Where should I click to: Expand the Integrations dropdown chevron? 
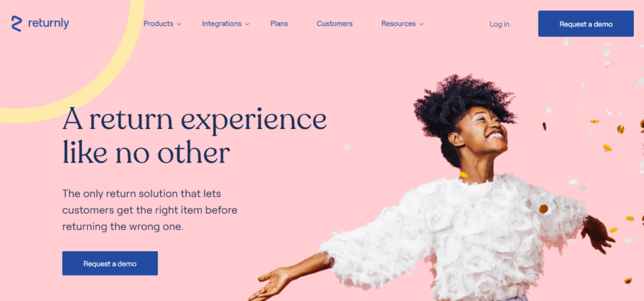[247, 25]
